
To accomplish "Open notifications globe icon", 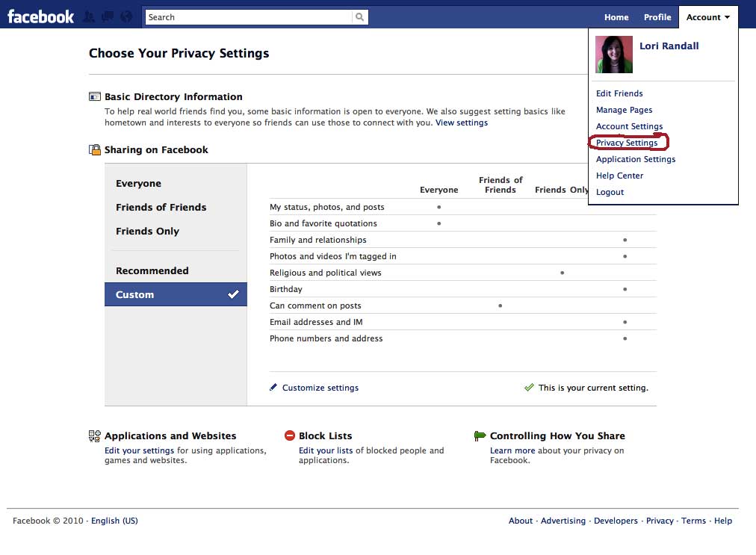I will [x=126, y=16].
